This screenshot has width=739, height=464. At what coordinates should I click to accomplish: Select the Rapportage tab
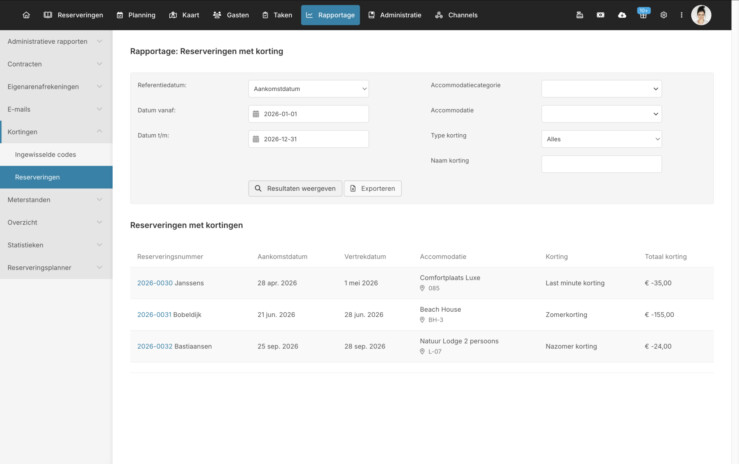click(x=330, y=15)
